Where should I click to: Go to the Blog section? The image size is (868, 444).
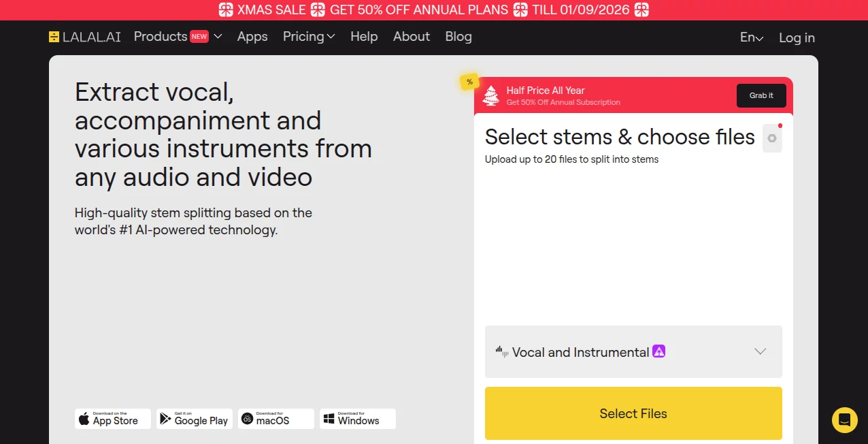(458, 36)
